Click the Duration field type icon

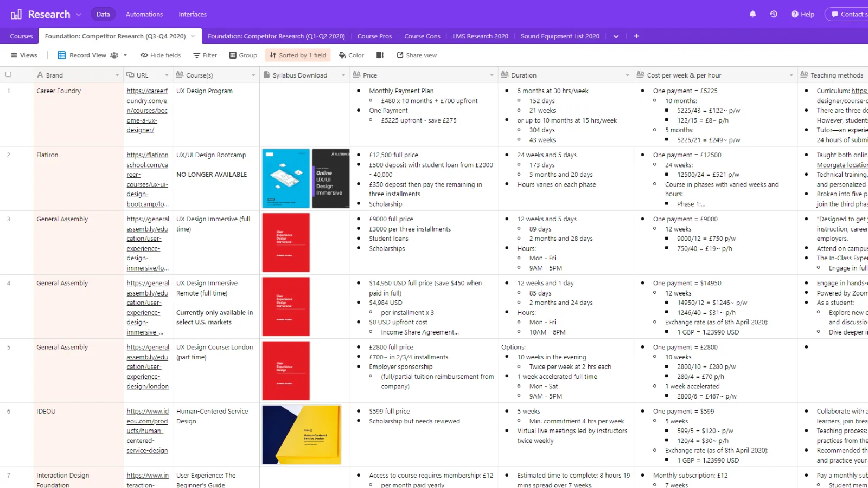point(505,75)
